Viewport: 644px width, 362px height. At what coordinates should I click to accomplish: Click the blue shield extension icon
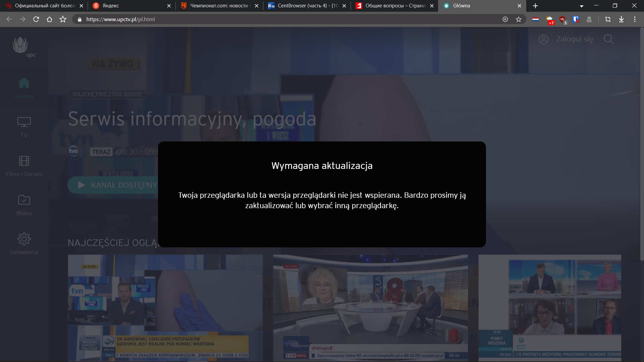point(576,19)
